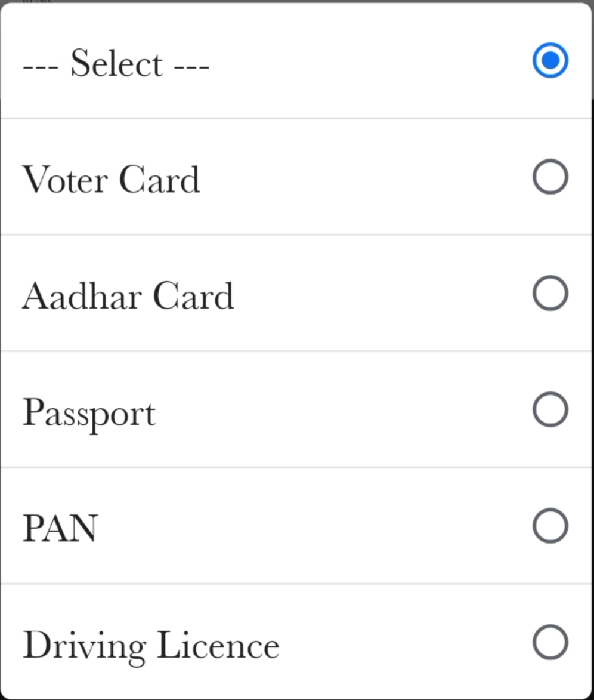The height and width of the screenshot is (700, 594).
Task: Click the 'Passport' text label
Action: [89, 412]
